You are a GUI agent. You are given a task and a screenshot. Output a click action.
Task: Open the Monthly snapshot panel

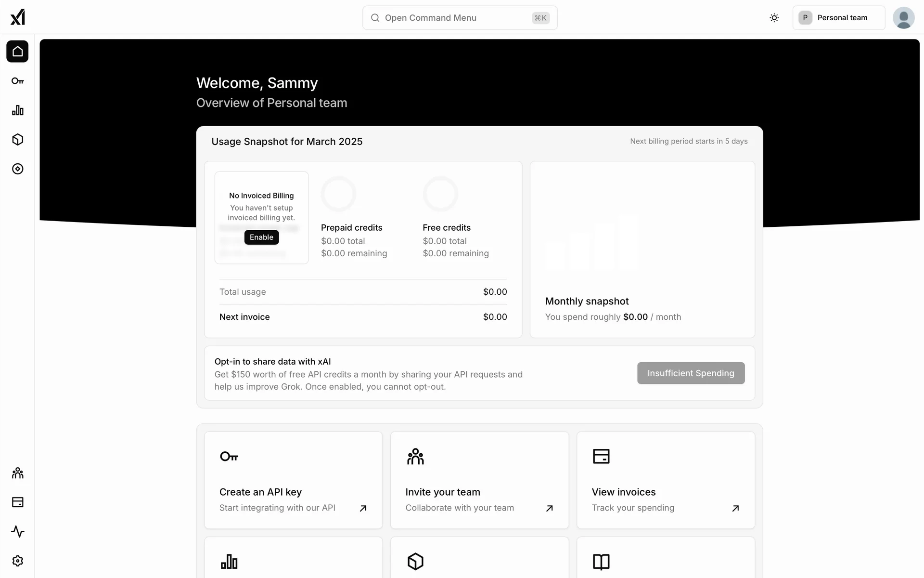[x=642, y=250]
